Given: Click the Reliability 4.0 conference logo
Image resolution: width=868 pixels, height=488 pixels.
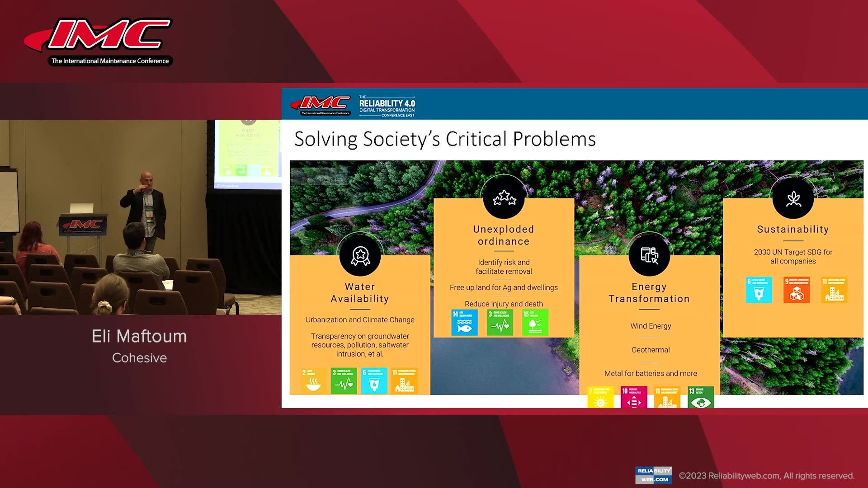Looking at the screenshot, I should coord(388,105).
